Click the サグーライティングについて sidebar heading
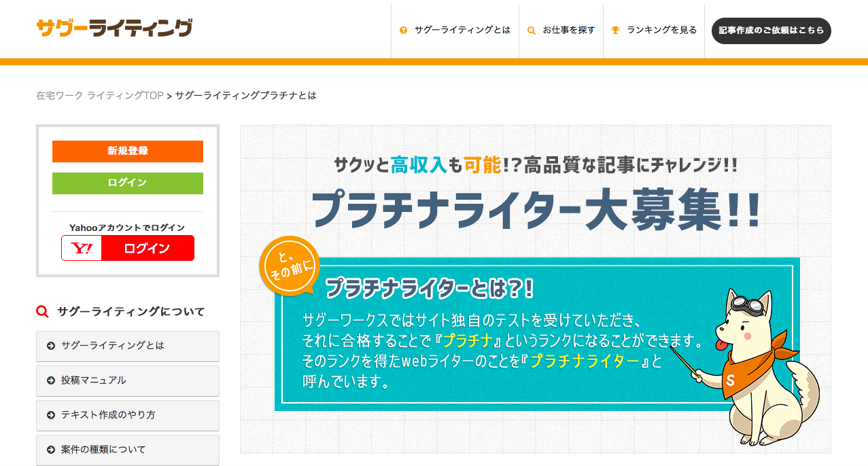This screenshot has width=868, height=466. 131,312
